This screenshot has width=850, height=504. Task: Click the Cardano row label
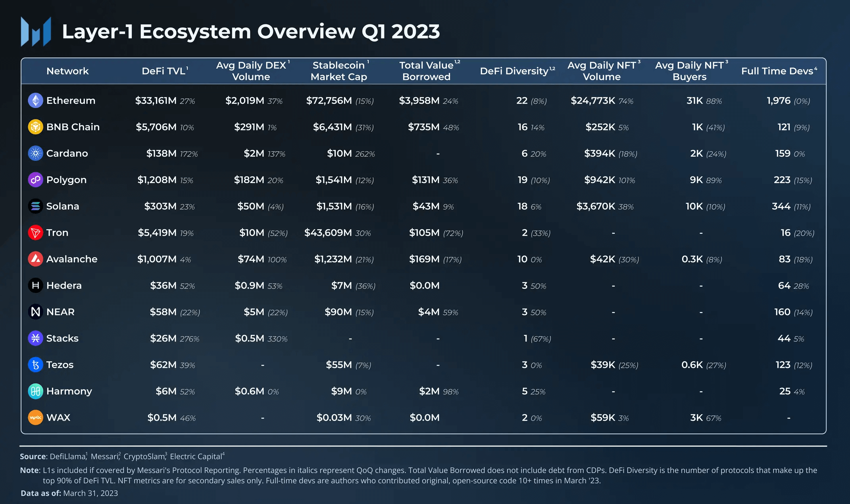click(67, 153)
